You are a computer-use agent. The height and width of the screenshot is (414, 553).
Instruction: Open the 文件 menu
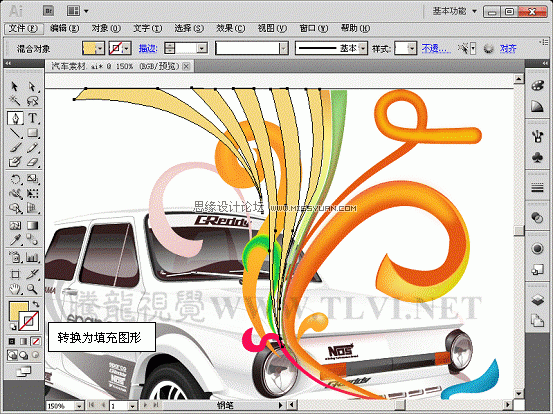(23, 29)
